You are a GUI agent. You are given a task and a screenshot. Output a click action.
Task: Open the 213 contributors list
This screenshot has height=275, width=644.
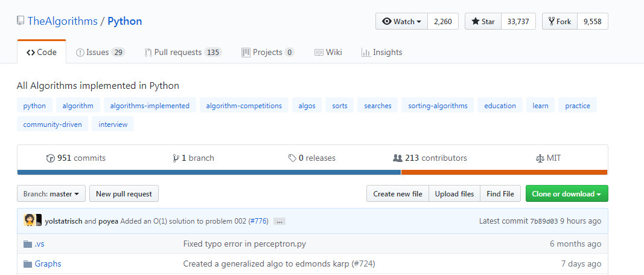pos(430,158)
